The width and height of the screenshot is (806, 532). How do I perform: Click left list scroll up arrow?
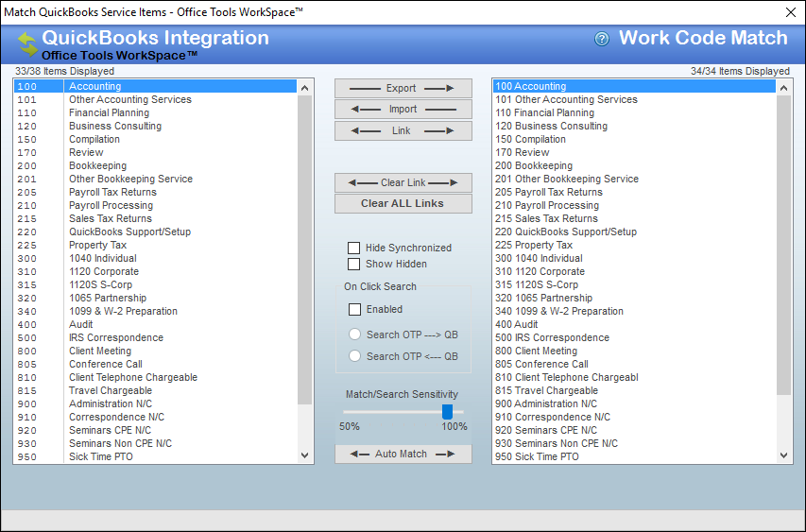[305, 88]
